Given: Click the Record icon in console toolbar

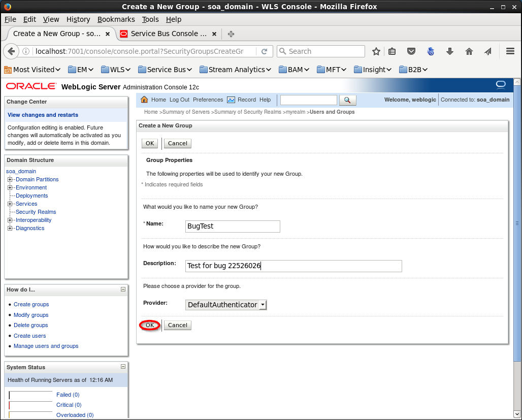Looking at the screenshot, I should point(231,100).
